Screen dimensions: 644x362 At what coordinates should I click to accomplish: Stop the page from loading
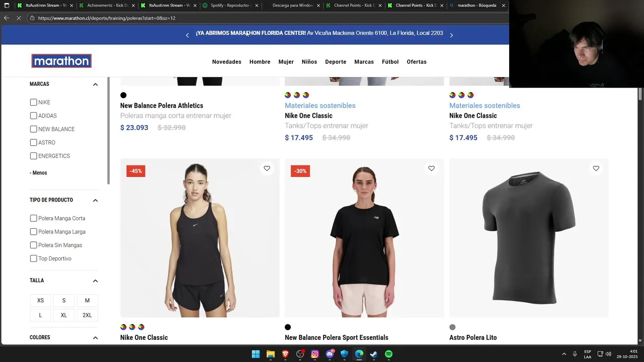point(19,18)
